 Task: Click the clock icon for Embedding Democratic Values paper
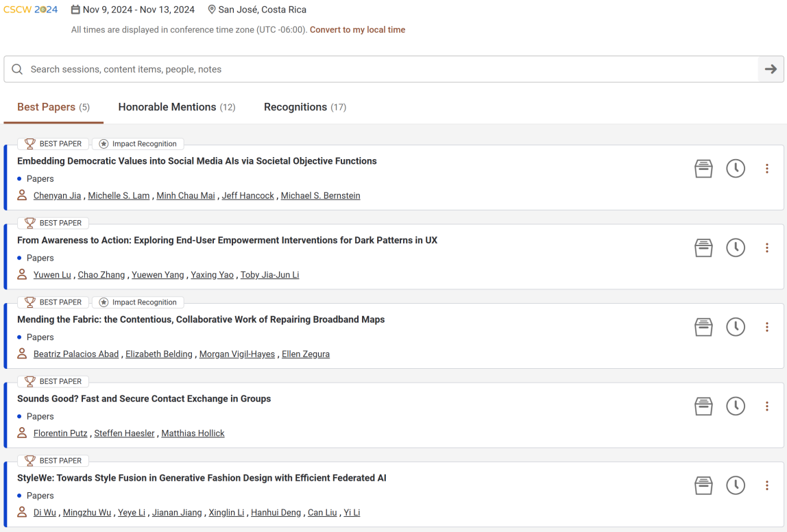pos(736,169)
